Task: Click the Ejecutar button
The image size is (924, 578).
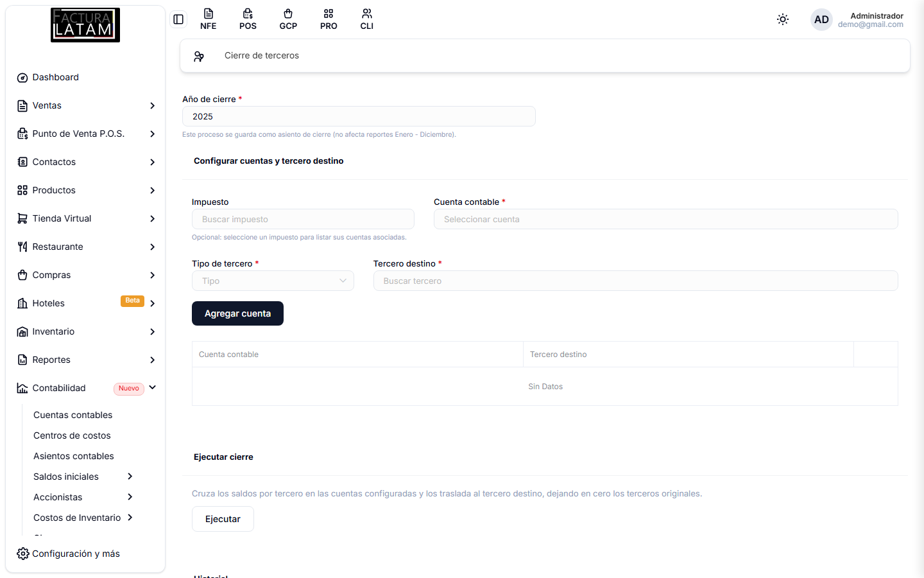Action: click(223, 519)
